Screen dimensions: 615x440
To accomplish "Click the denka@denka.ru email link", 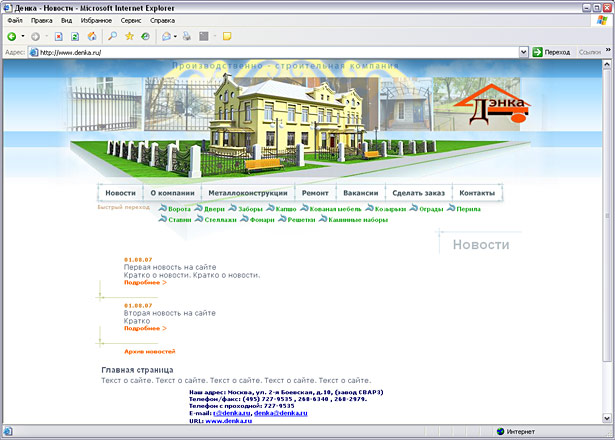I will point(280,413).
